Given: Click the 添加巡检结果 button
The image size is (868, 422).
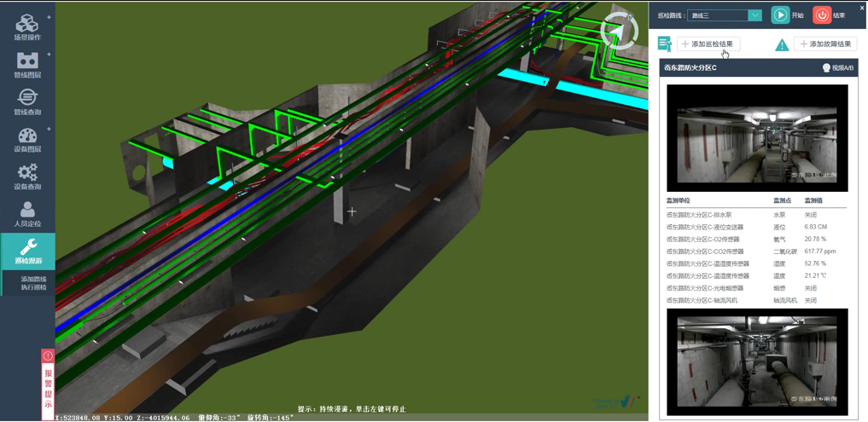Looking at the screenshot, I should tap(708, 44).
